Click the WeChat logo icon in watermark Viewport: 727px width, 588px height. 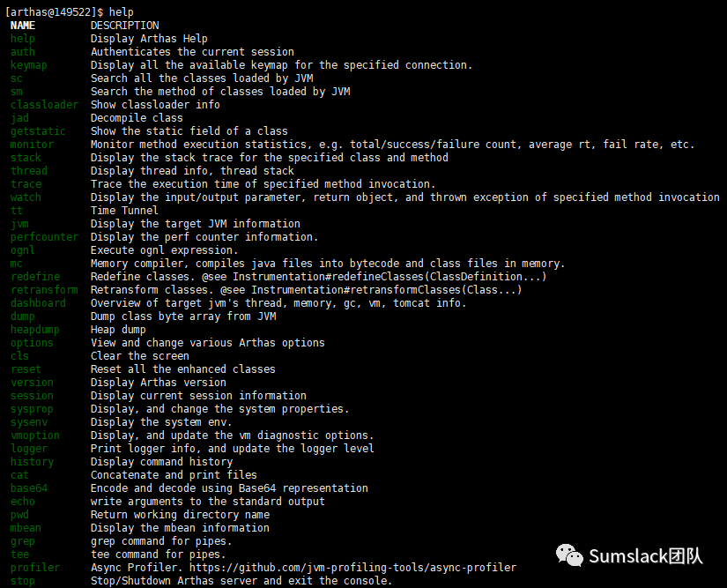point(569,555)
